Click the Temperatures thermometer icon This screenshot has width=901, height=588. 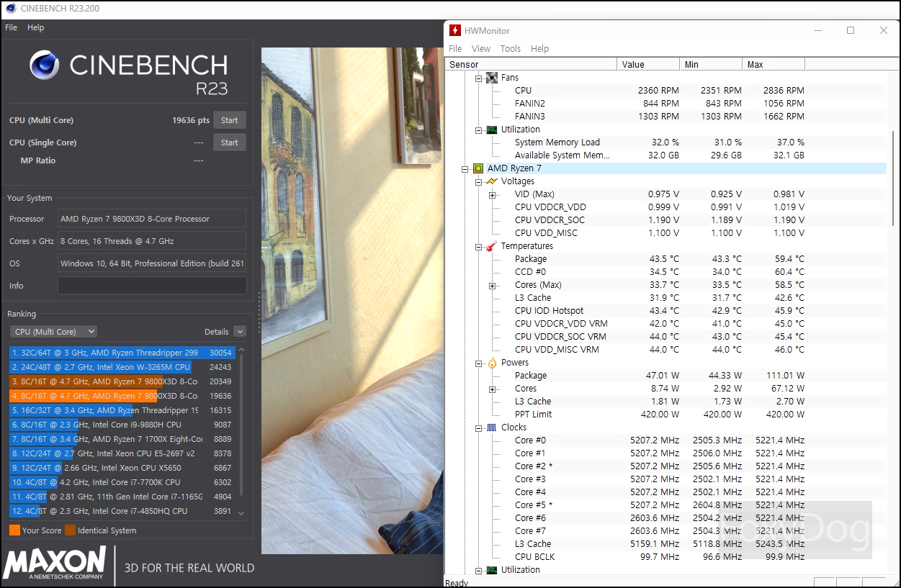click(492, 246)
